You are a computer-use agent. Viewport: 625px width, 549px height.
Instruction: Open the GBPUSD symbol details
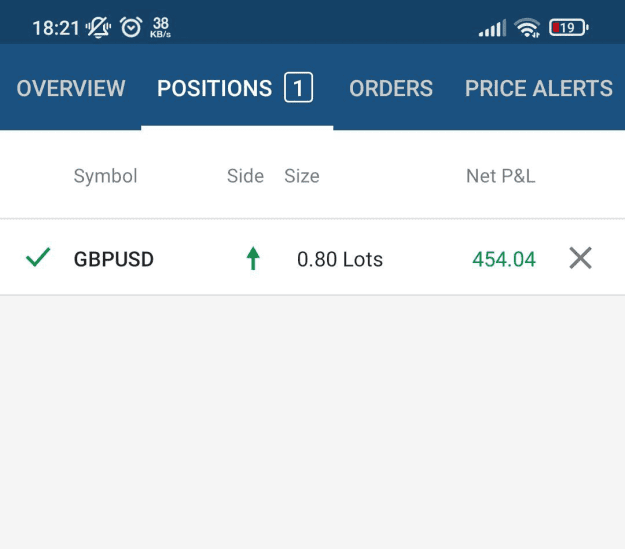point(114,259)
